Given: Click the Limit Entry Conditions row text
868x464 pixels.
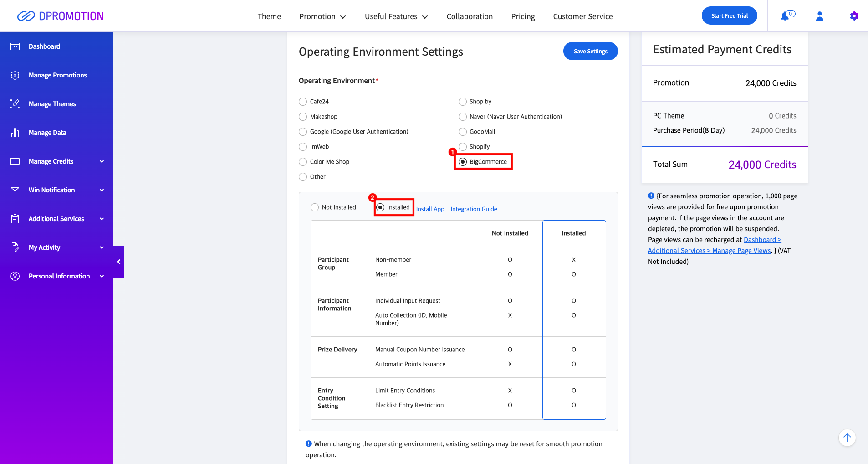Looking at the screenshot, I should [405, 391].
